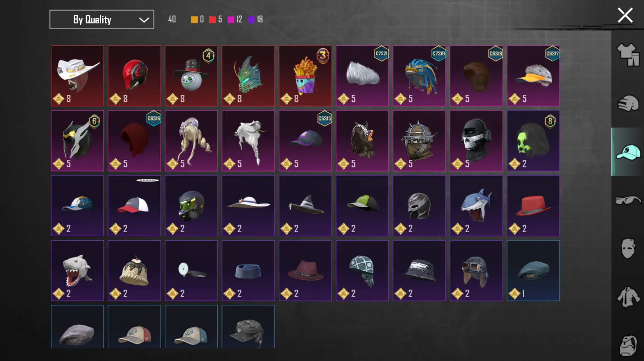Filter by the orange quality swatch

pos(194,19)
